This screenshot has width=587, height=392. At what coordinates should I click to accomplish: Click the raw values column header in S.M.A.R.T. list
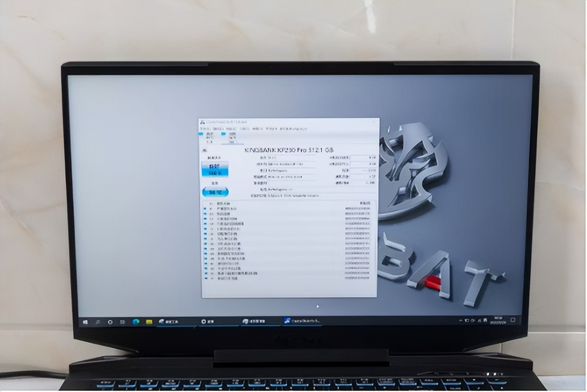[x=364, y=203]
